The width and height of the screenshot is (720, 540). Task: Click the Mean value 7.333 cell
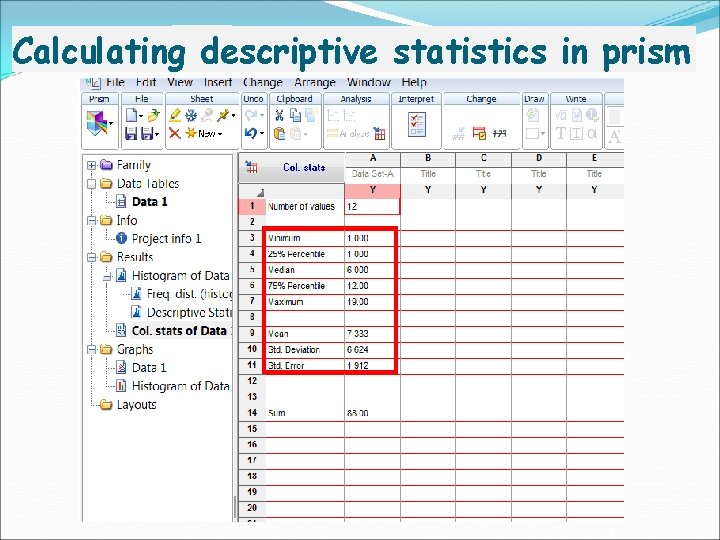[370, 334]
